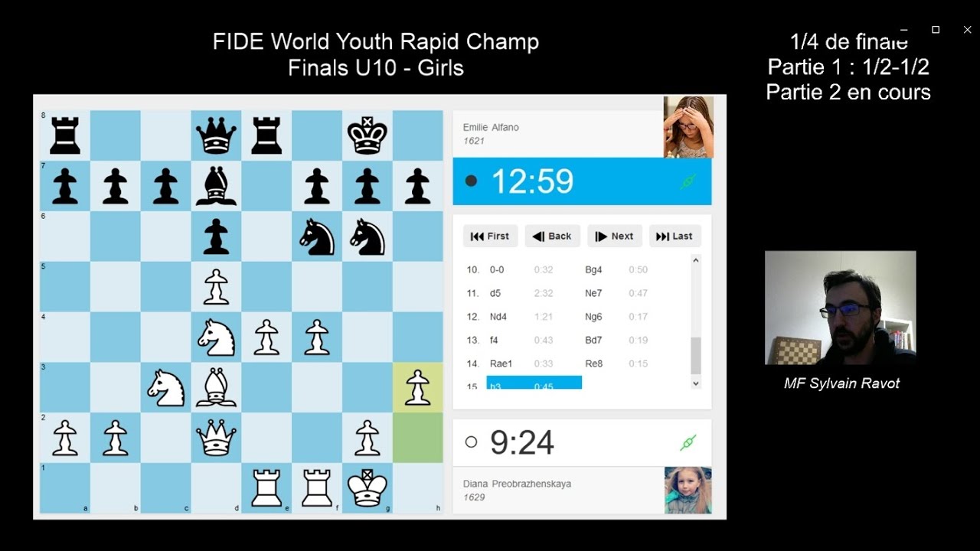The image size is (980, 551).
Task: Click Black's 12:59 clock display
Action: pyautogui.click(x=532, y=182)
